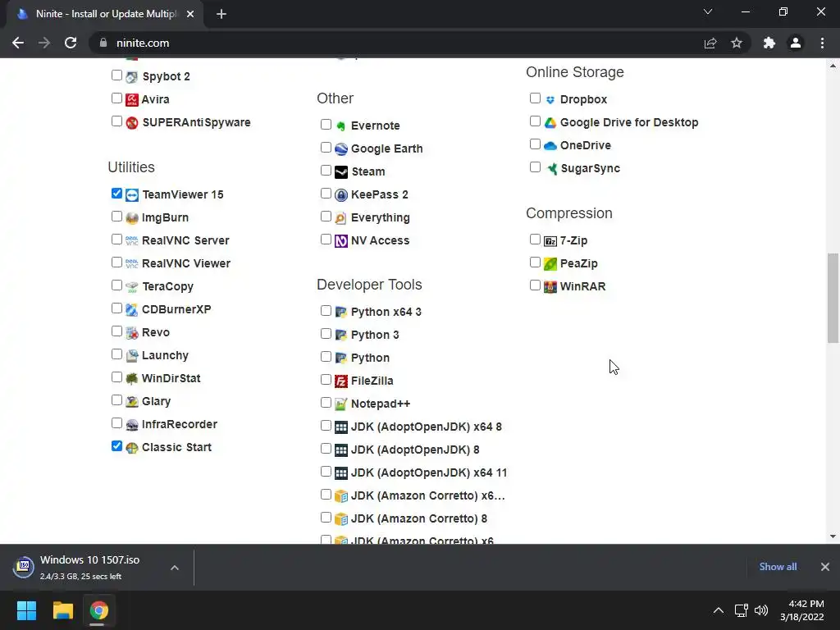Open the Windows Start menu
Viewport: 840px width, 630px height.
(x=26, y=610)
